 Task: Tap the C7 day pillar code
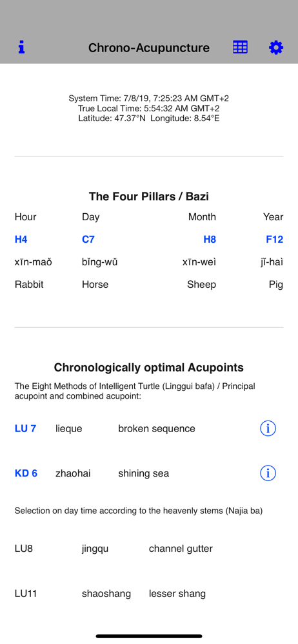pos(88,240)
